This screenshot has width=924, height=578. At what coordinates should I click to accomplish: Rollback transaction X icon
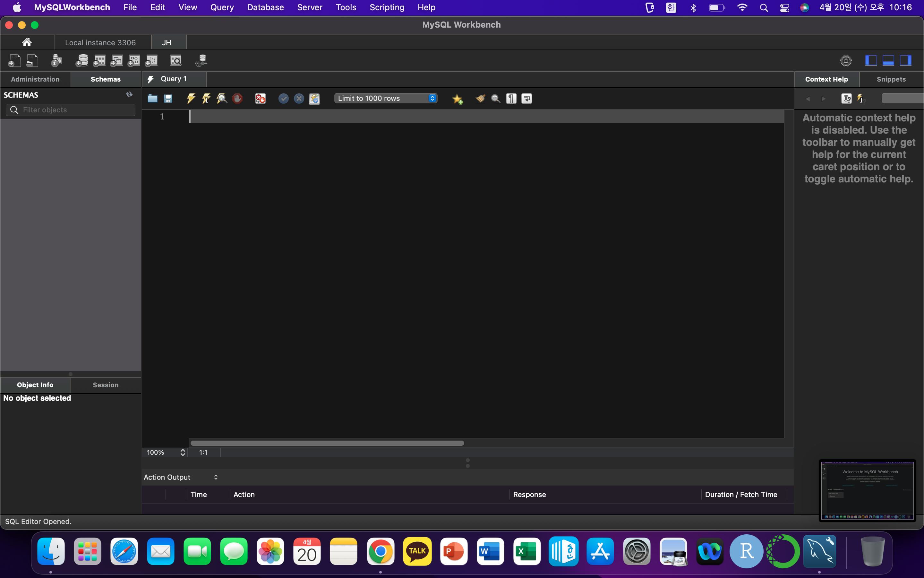(x=299, y=99)
